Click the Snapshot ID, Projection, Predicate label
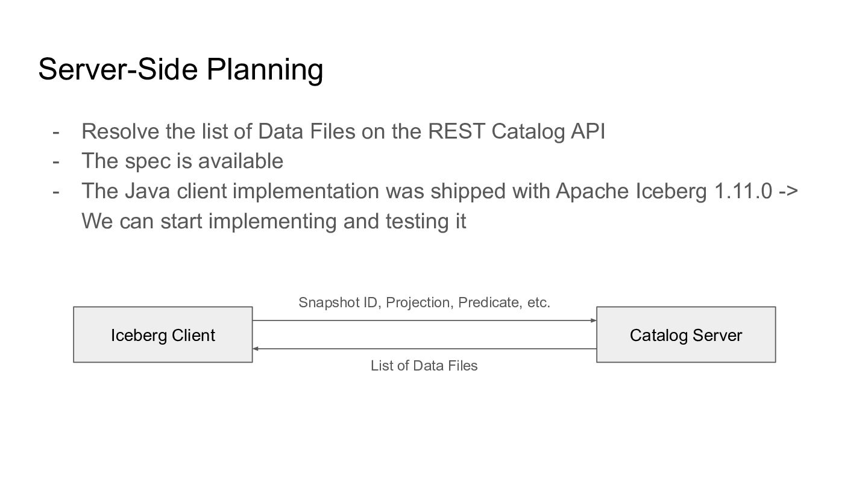The height and width of the screenshot is (488, 868). pyautogui.click(x=424, y=302)
